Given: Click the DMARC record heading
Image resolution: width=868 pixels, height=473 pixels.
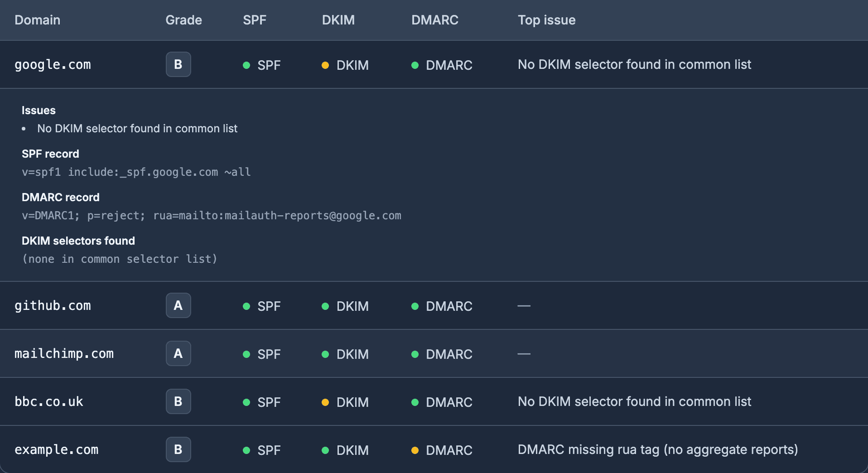Looking at the screenshot, I should pos(61,197).
